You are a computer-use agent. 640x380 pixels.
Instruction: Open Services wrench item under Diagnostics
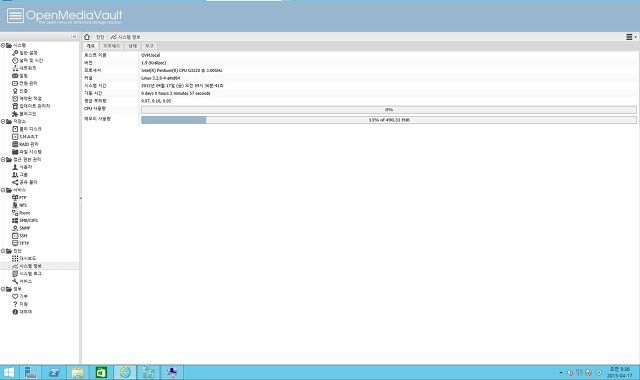pos(22,281)
